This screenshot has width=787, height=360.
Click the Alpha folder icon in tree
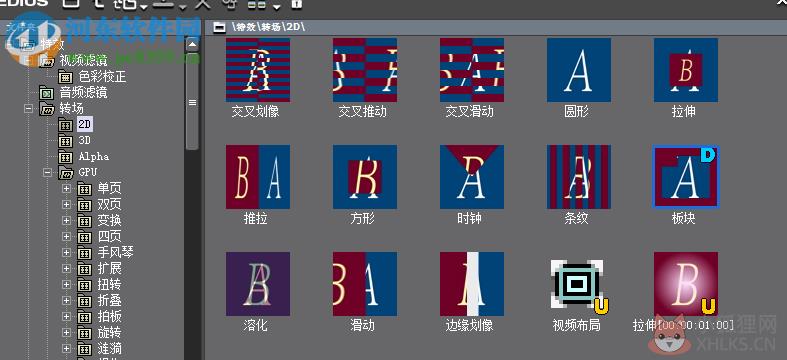(x=66, y=157)
